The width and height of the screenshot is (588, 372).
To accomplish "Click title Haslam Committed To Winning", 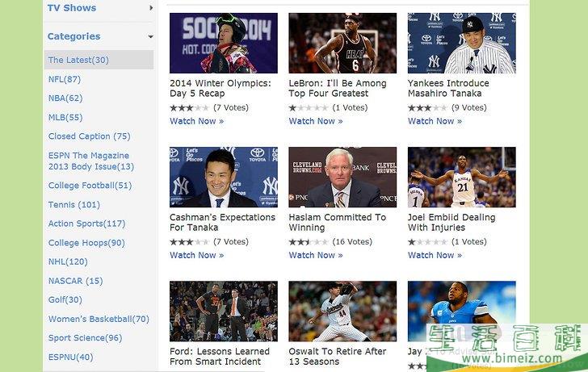I will pyautogui.click(x=337, y=223).
